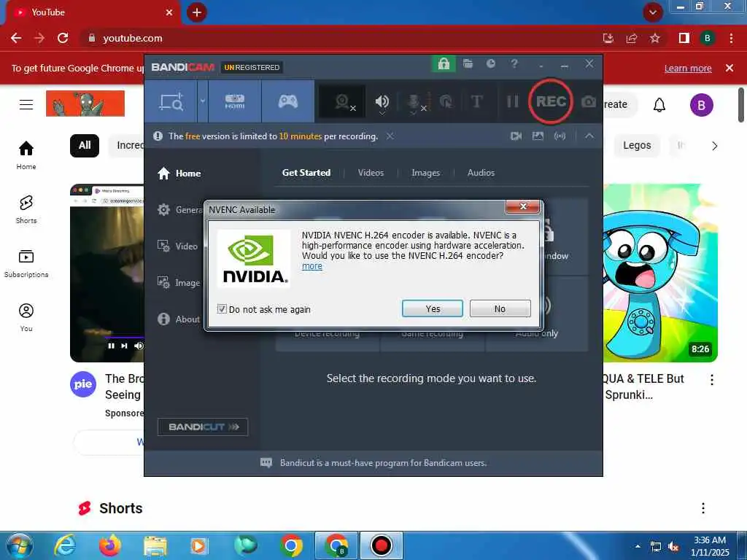Open YouTube Subscriptions in the sidebar
747x560 pixels.
point(26,263)
